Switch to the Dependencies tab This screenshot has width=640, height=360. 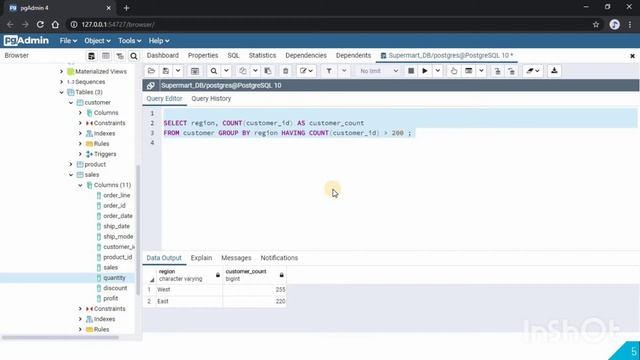point(306,56)
